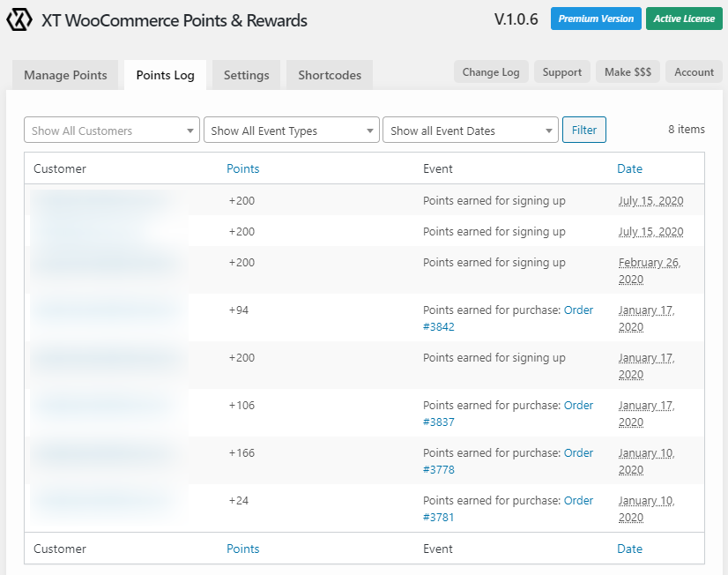
Task: Click the +106 points value
Action: [241, 405]
